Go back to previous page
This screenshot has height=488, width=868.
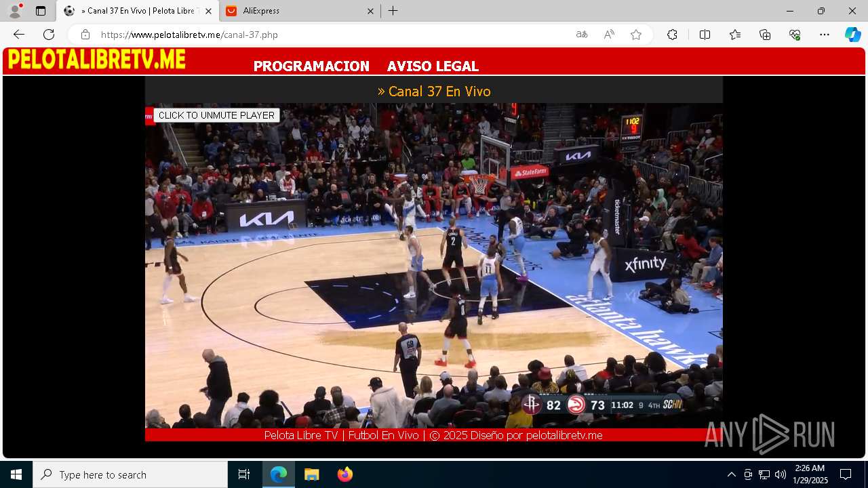[x=19, y=35]
